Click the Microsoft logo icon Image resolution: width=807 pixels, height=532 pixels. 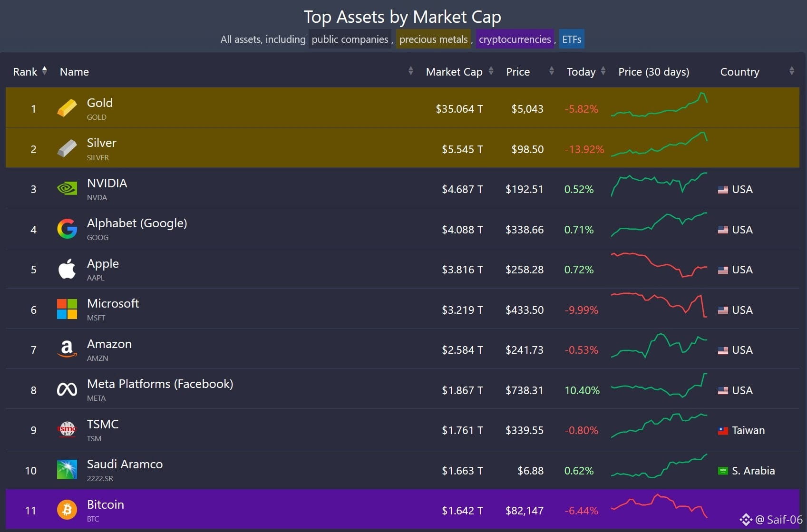67,310
